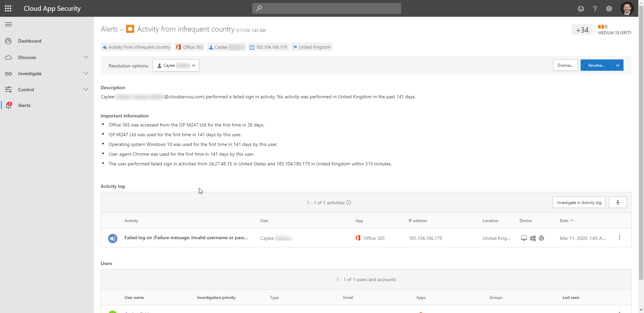Click the Resolve button

pos(596,65)
